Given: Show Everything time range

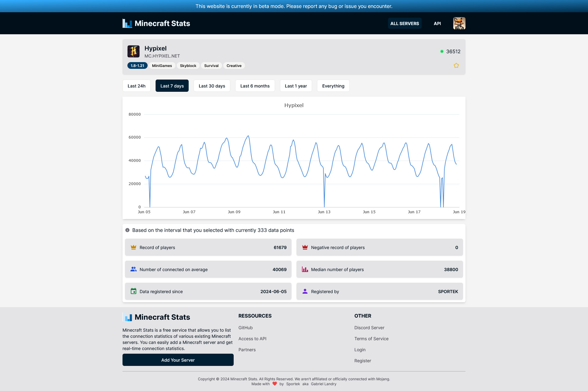Looking at the screenshot, I should tap(333, 86).
